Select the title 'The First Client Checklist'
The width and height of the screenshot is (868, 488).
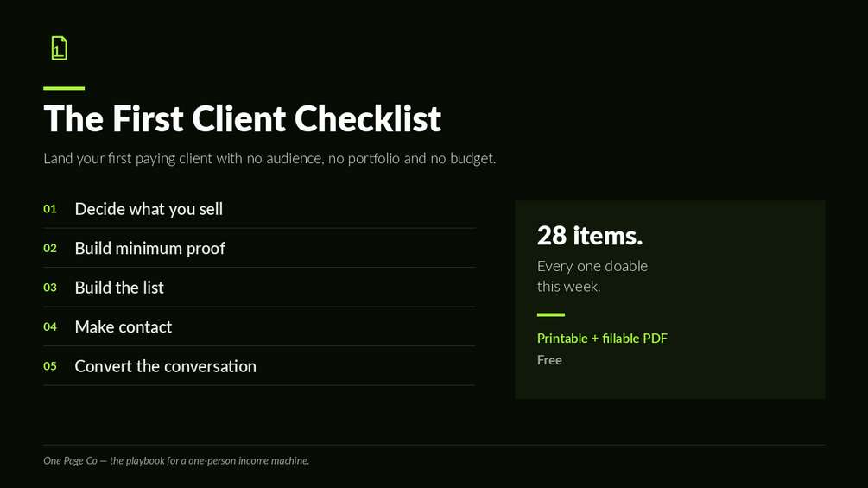[243, 118]
